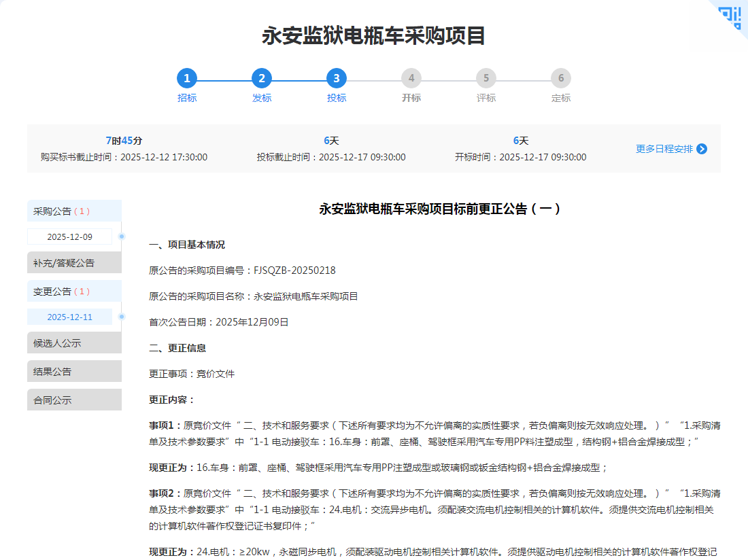This screenshot has height=560, width=748.
Task: Click step 5 评标 circle
Action: (x=486, y=78)
